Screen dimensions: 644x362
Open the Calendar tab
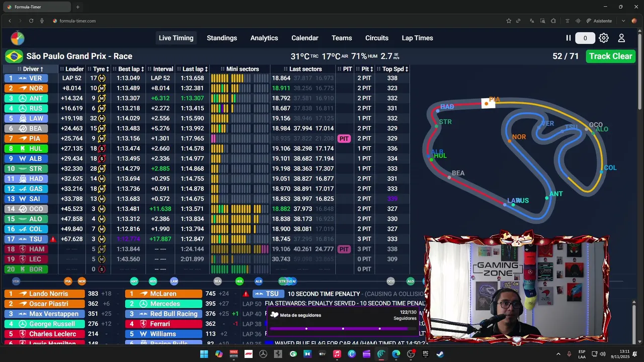pos(305,38)
